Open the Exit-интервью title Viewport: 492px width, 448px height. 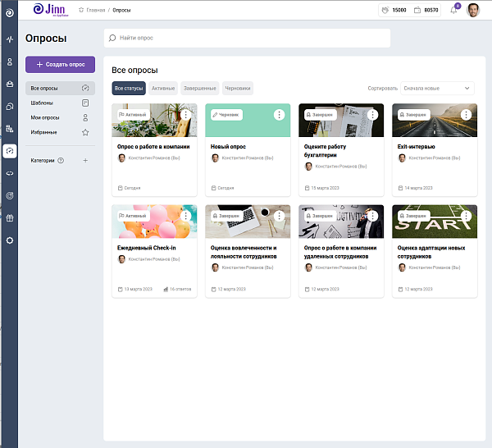[x=416, y=147]
